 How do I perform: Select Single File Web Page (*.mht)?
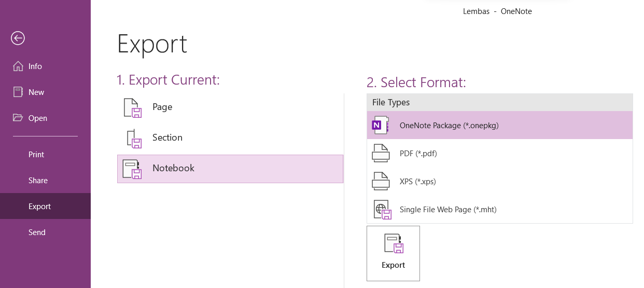tap(500, 210)
